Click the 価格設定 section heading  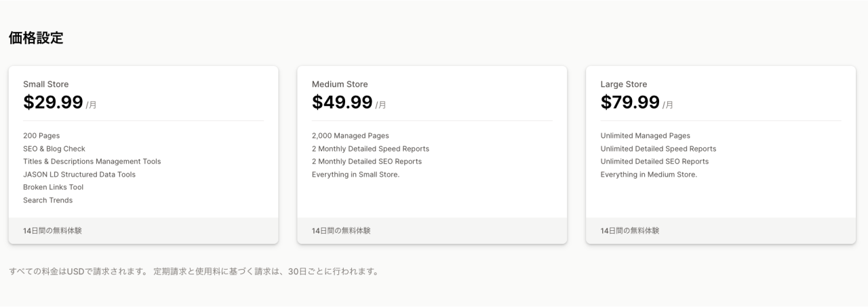[x=36, y=39]
